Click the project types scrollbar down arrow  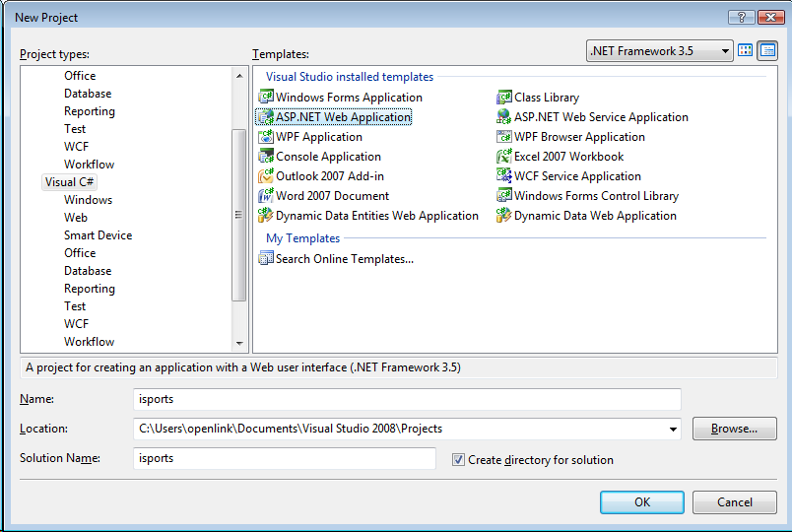pos(239,344)
